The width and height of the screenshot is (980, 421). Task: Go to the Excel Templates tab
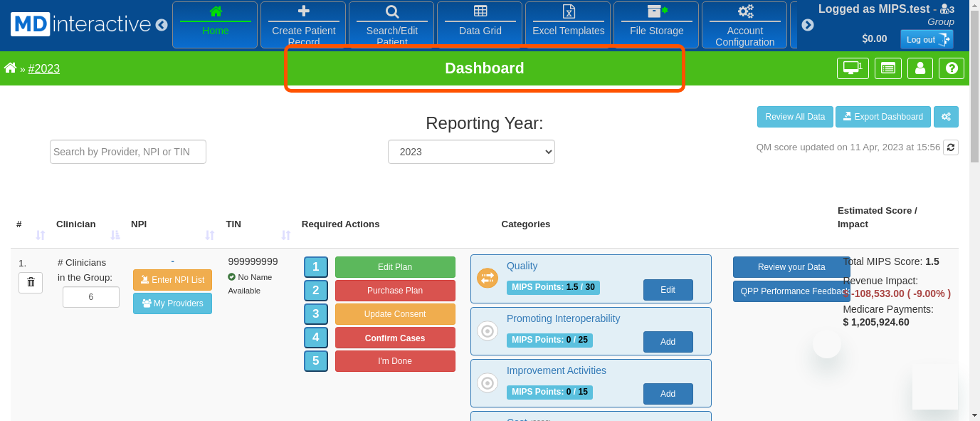pyautogui.click(x=569, y=25)
